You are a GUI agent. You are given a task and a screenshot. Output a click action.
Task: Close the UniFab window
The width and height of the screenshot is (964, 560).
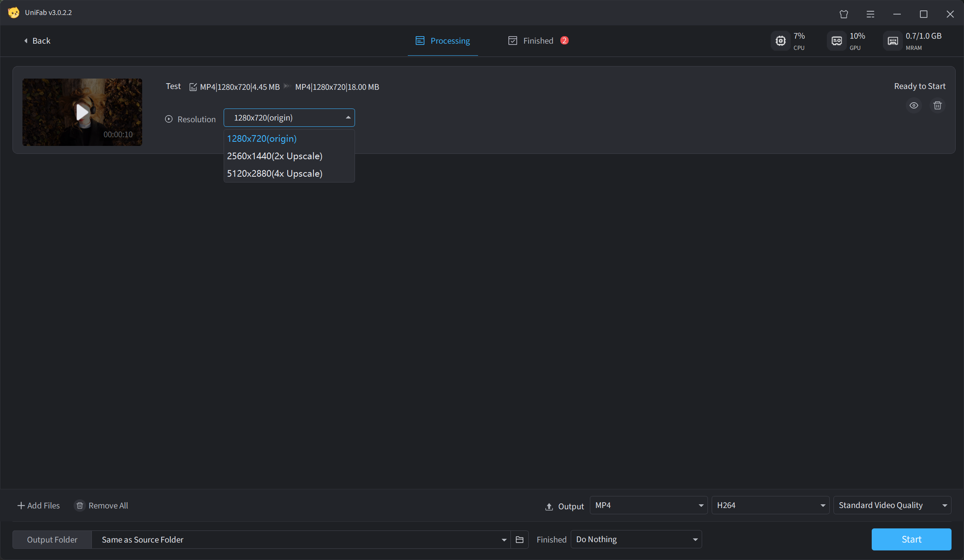950,14
